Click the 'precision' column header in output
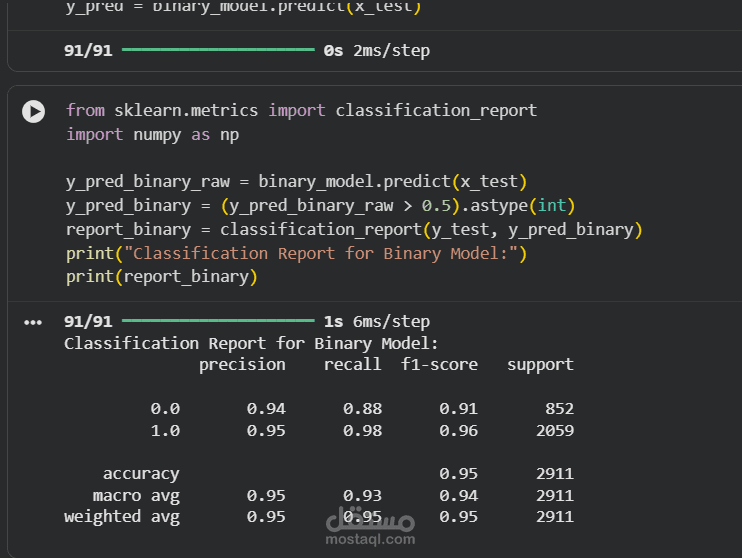 pos(242,364)
